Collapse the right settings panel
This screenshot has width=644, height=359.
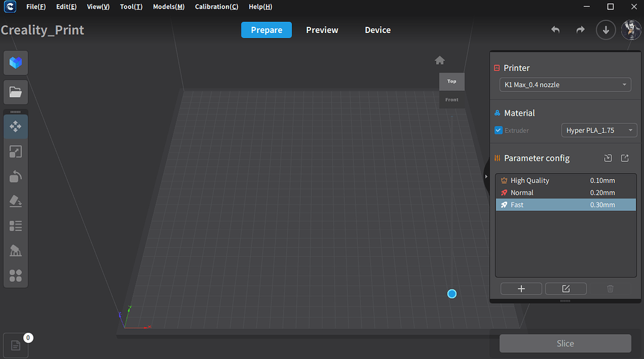[x=486, y=176]
